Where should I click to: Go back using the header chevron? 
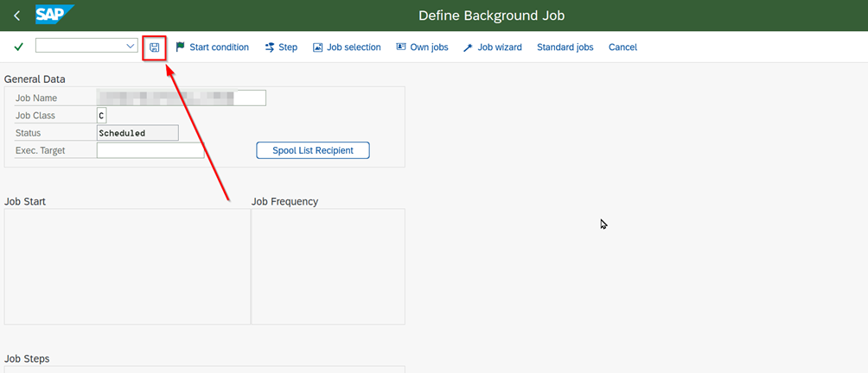[16, 16]
